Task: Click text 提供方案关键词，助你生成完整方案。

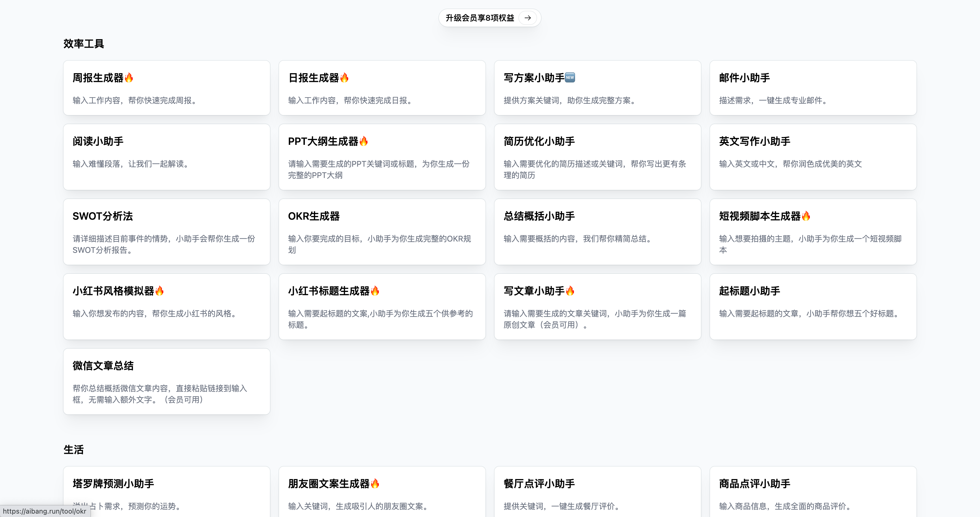Action: click(571, 100)
